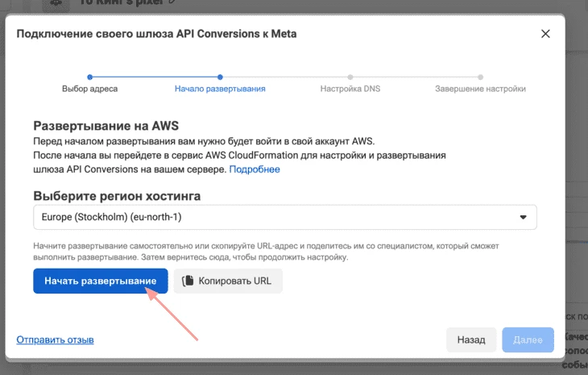This screenshot has height=375, width=588.
Task: Click the Выберите регион хостинга label
Action: tap(117, 196)
